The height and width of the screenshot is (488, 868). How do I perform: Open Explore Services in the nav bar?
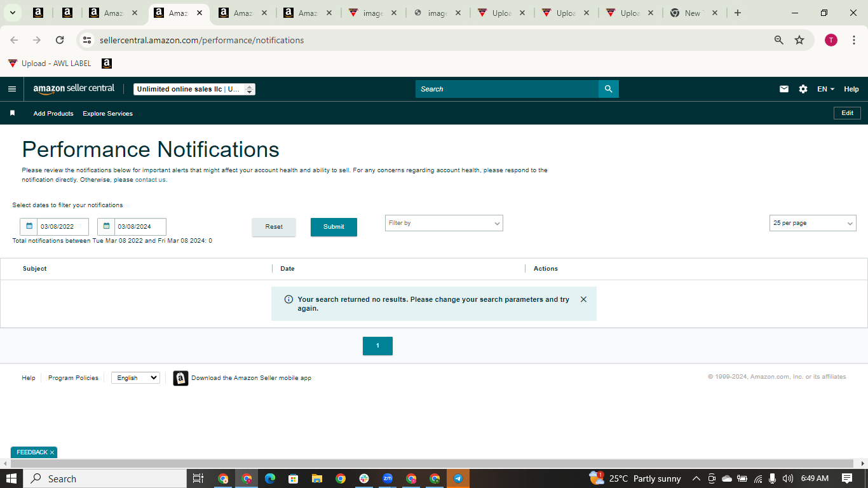107,113
